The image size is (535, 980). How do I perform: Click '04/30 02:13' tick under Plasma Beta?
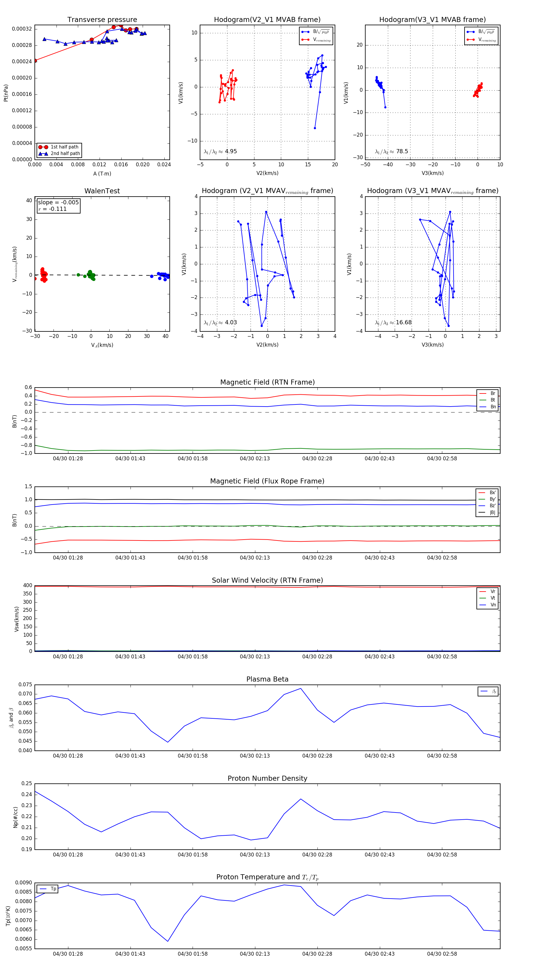pos(255,756)
